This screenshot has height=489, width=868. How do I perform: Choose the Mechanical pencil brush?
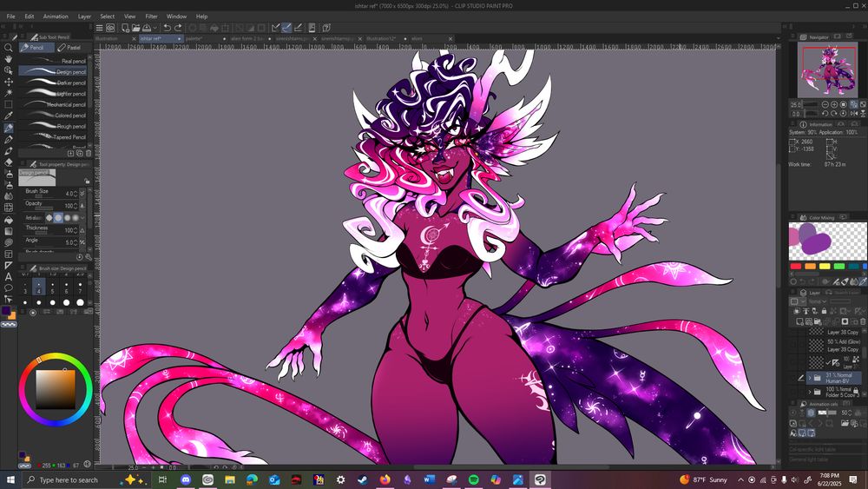[53, 104]
